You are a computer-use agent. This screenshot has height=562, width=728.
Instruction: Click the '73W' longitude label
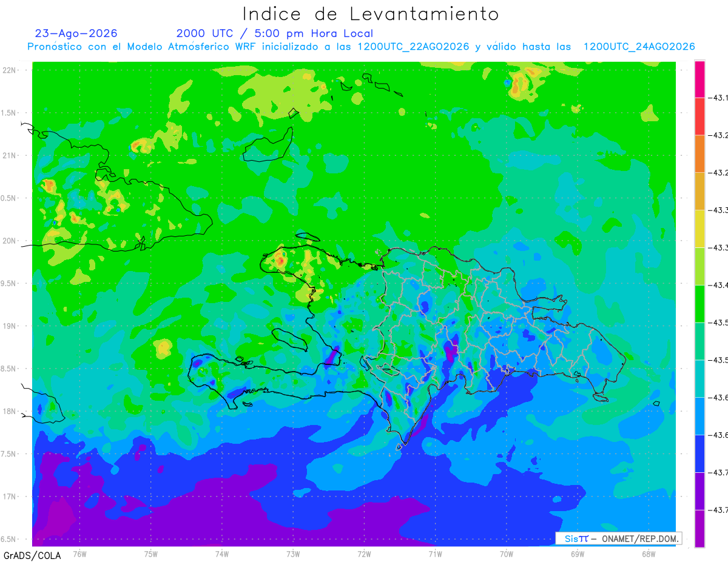point(293,554)
